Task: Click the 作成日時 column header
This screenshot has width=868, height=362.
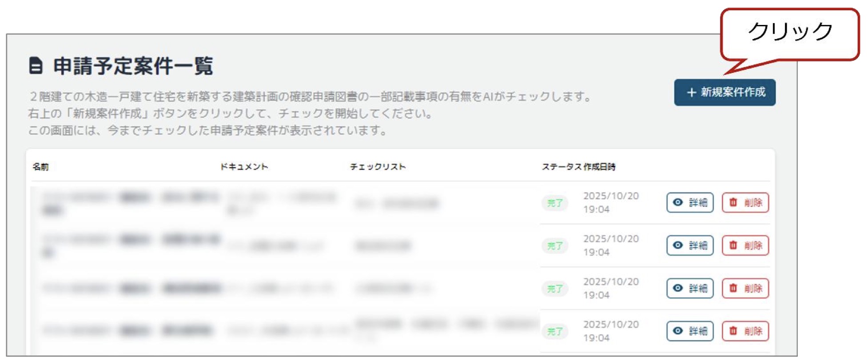Action: [600, 167]
